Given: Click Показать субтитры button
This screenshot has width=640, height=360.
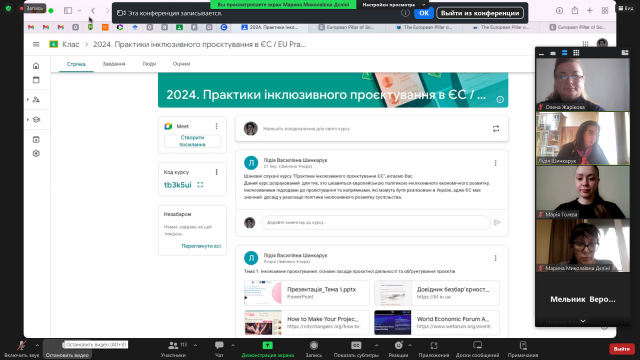Looking at the screenshot, I should point(356,349).
